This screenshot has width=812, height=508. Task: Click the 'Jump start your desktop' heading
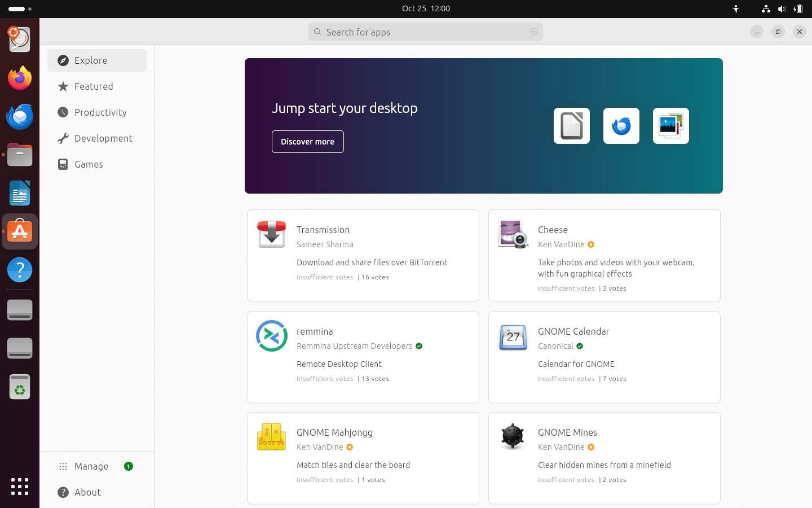point(345,108)
